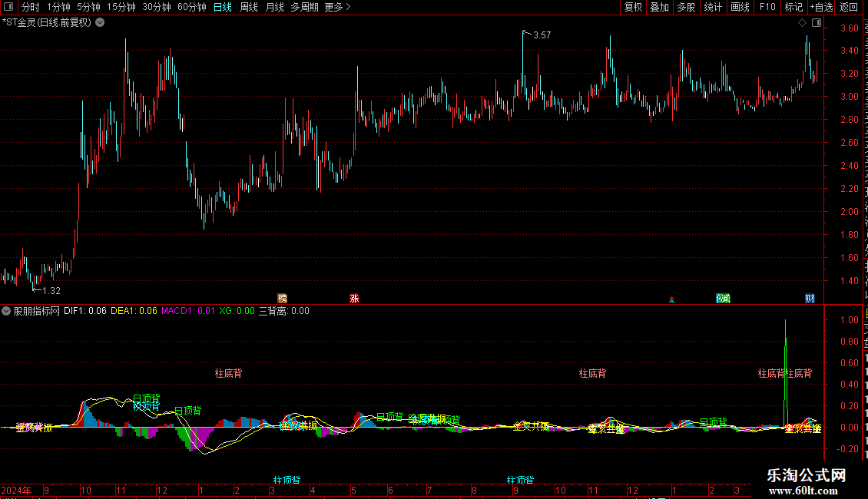Switch to 月线 monthly chart
This screenshot has height=499, width=868.
274,7
